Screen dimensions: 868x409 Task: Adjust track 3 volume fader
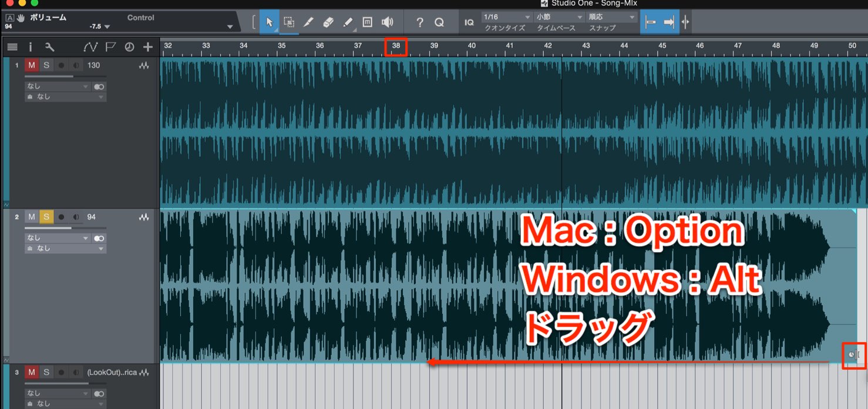pyautogui.click(x=65, y=383)
